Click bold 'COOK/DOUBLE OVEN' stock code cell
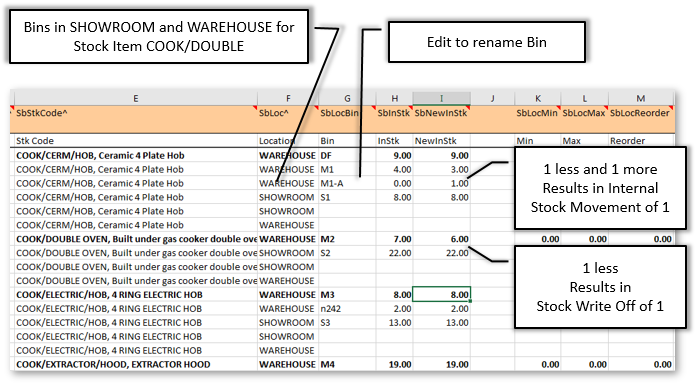The image size is (695, 383). (x=136, y=239)
